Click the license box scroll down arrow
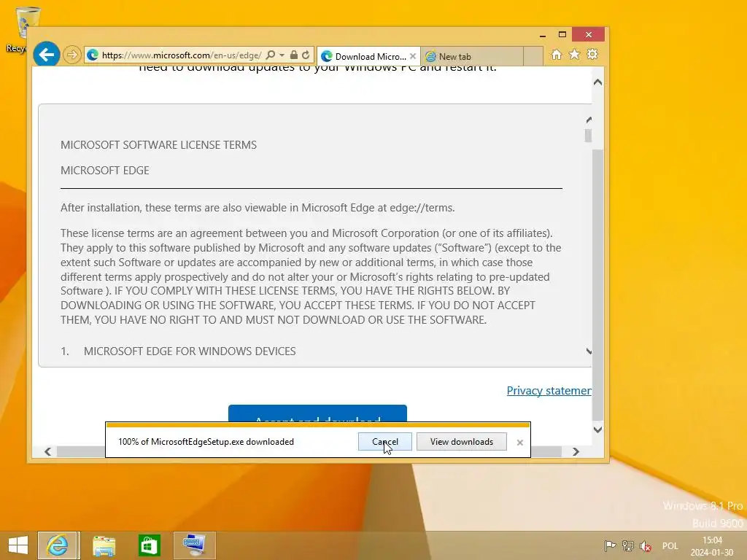The image size is (747, 560). tap(589, 351)
